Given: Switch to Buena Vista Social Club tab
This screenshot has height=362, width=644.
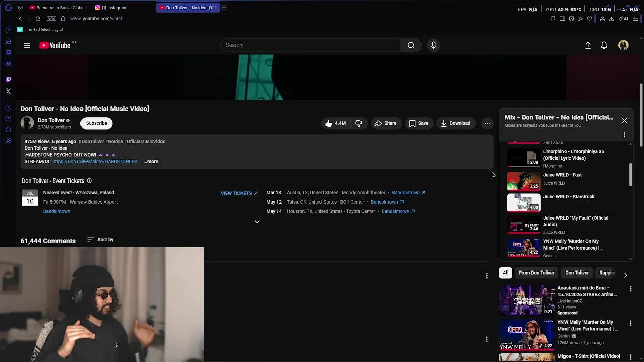Looking at the screenshot, I should (x=59, y=8).
